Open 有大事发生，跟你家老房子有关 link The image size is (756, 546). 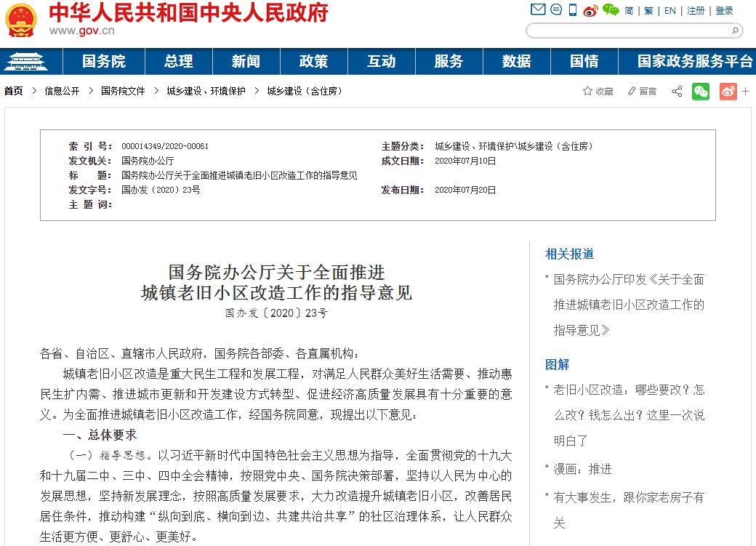point(629,510)
